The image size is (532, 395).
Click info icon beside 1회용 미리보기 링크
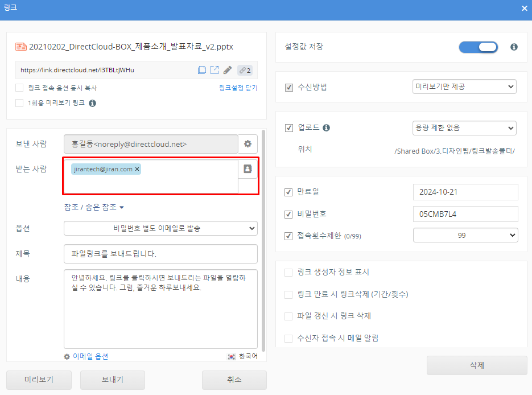pyautogui.click(x=92, y=103)
